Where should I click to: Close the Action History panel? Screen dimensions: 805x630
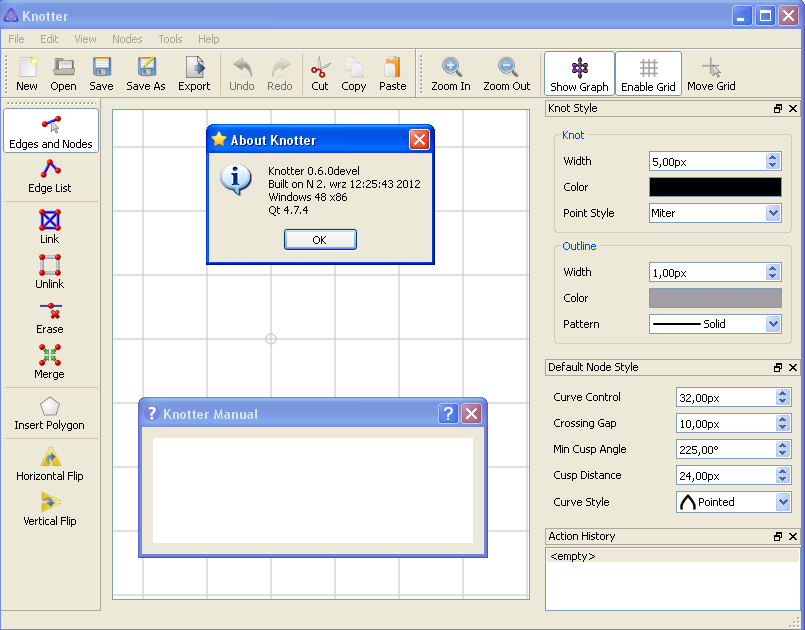click(x=793, y=537)
